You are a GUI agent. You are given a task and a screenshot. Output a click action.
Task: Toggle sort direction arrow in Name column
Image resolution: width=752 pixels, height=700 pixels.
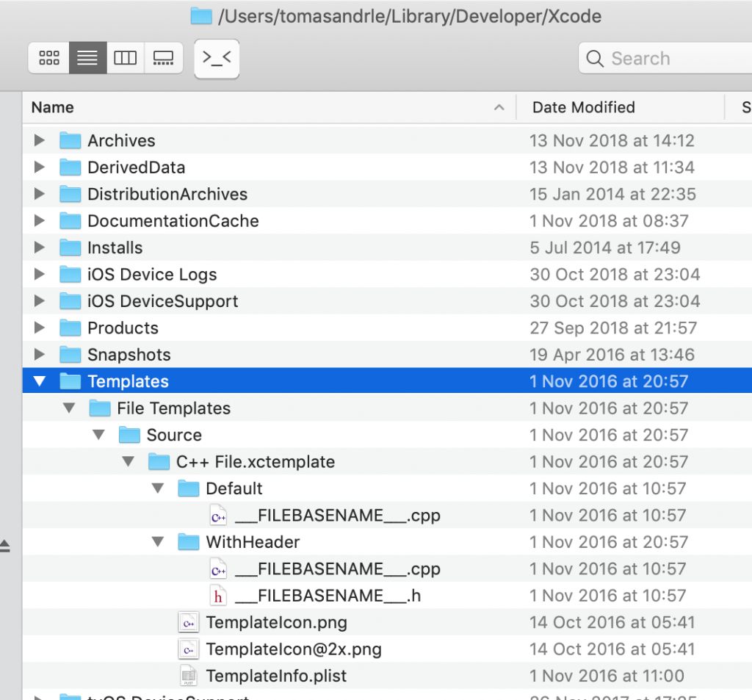tap(499, 107)
